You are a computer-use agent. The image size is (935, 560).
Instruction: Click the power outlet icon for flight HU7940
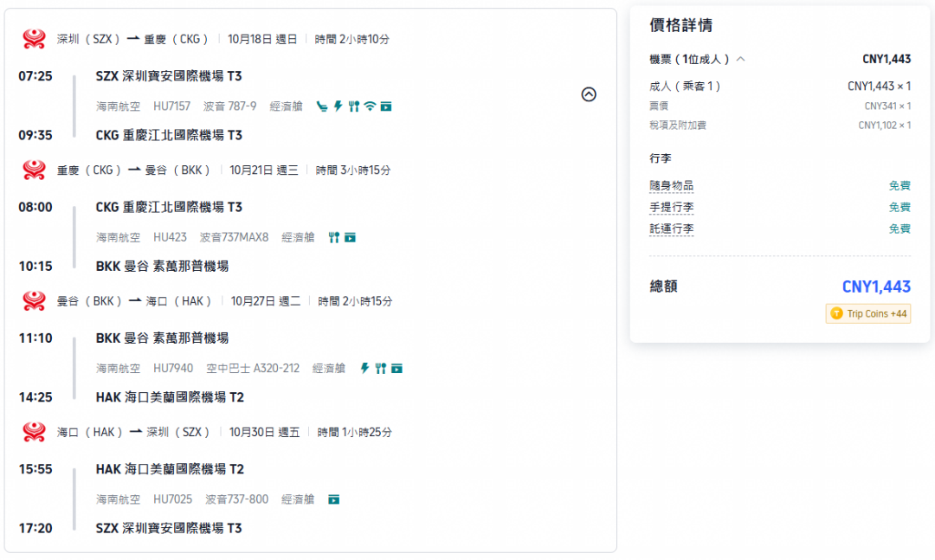pyautogui.click(x=365, y=368)
